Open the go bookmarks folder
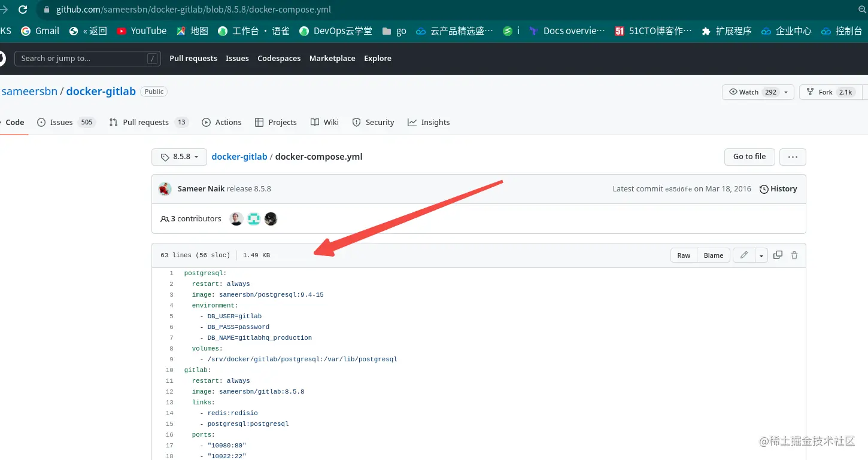Image resolution: width=868 pixels, height=460 pixels. click(x=394, y=31)
